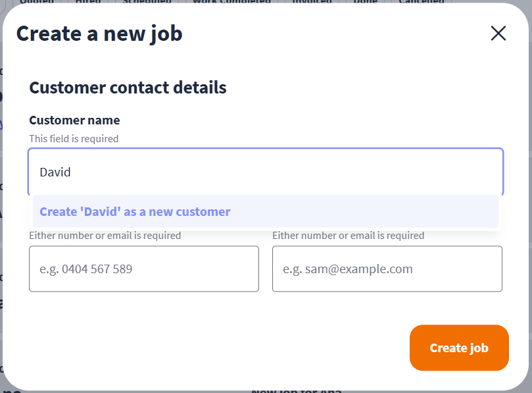Viewport: 532px width, 393px height.
Task: Switch to the Quoted tab
Action: pyautogui.click(x=37, y=2)
